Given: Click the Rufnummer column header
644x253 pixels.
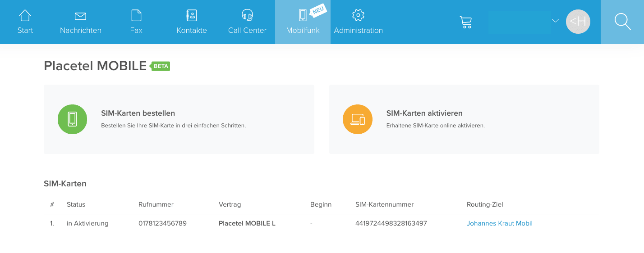Looking at the screenshot, I should click(x=156, y=204).
